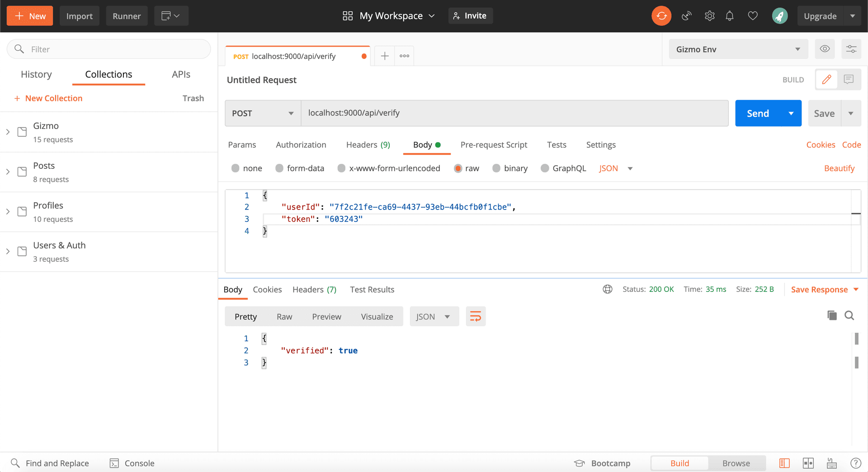Open the manage environments sliders icon
Image resolution: width=868 pixels, height=472 pixels.
[x=851, y=49]
